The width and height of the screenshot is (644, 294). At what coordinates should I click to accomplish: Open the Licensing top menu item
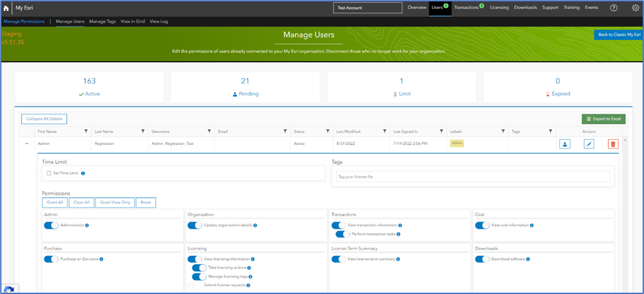(x=499, y=7)
